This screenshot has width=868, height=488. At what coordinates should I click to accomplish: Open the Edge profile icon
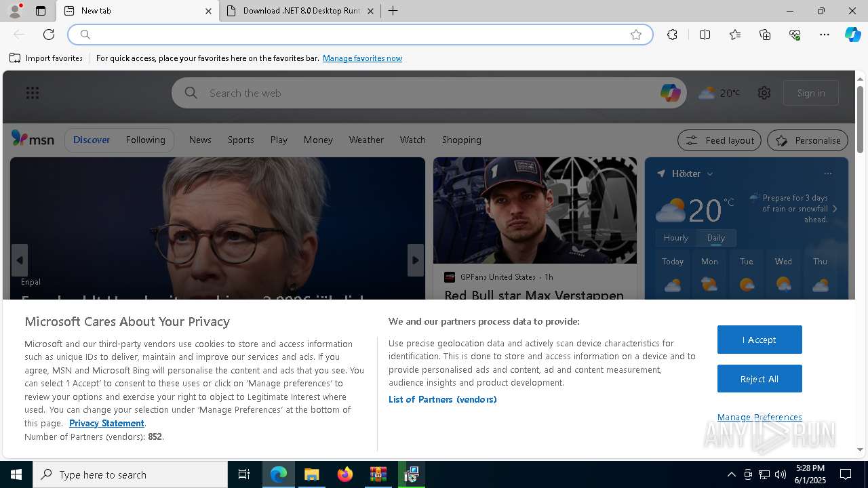[x=14, y=11]
